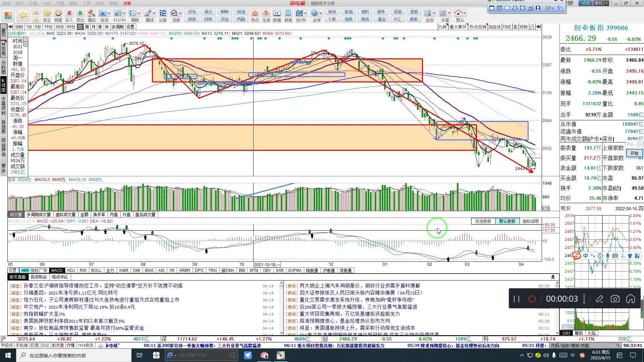This screenshot has height=362, width=644.
Task: Click the 买入 buy icon
Action: [69, 13]
